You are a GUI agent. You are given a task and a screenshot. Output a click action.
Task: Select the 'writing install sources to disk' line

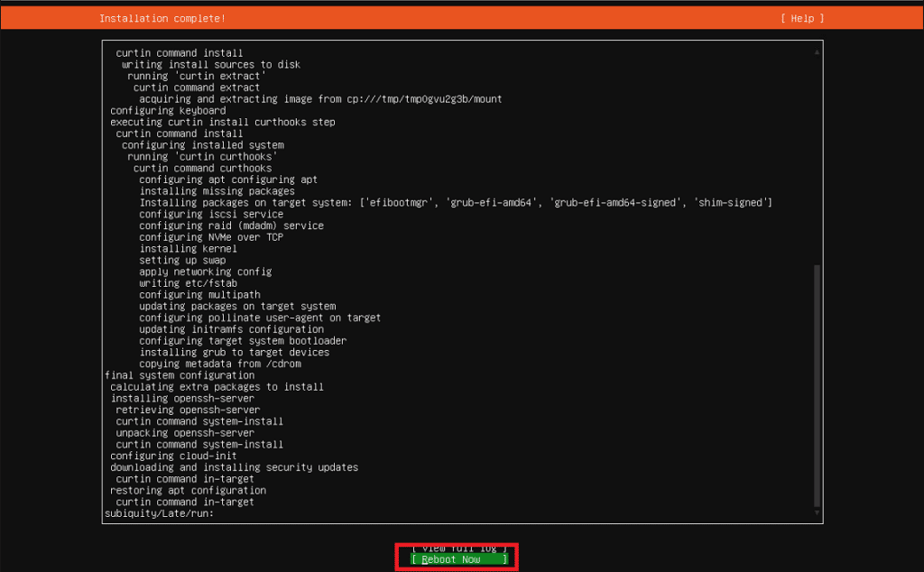click(x=211, y=64)
